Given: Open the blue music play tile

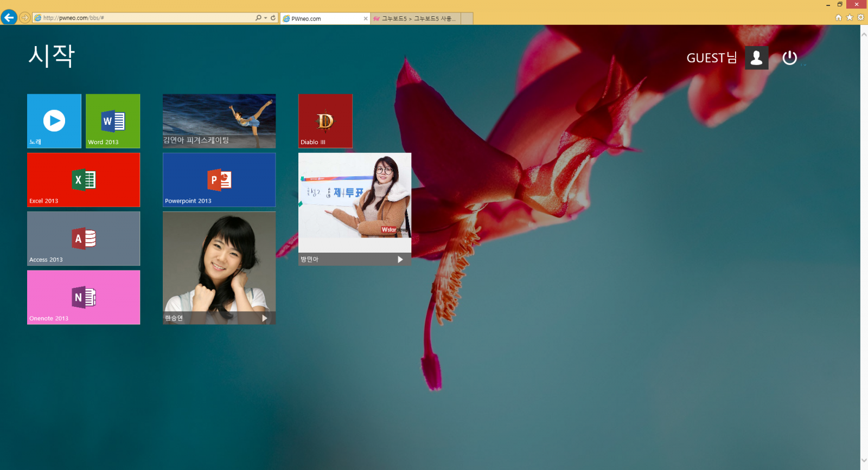Looking at the screenshot, I should [54, 121].
